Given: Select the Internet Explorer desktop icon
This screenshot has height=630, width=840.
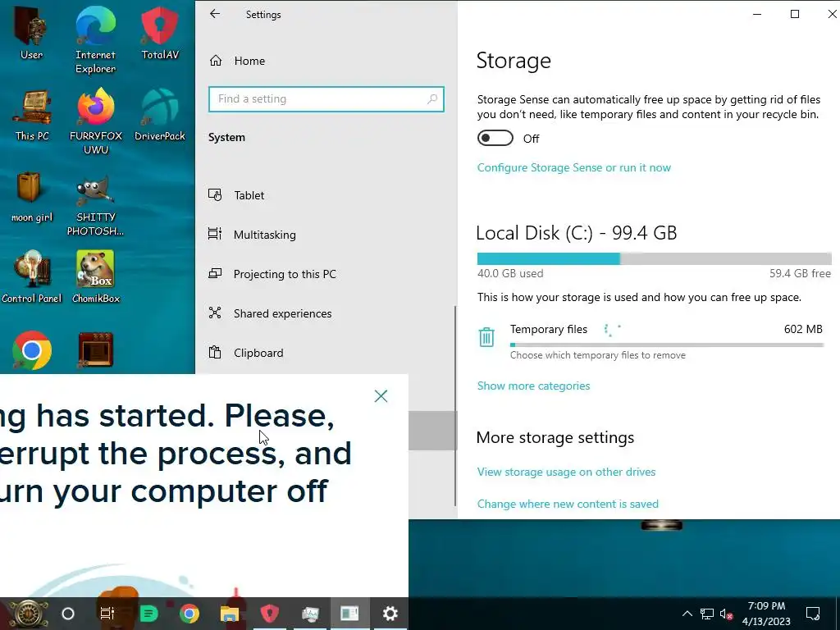Looking at the screenshot, I should pos(95,39).
